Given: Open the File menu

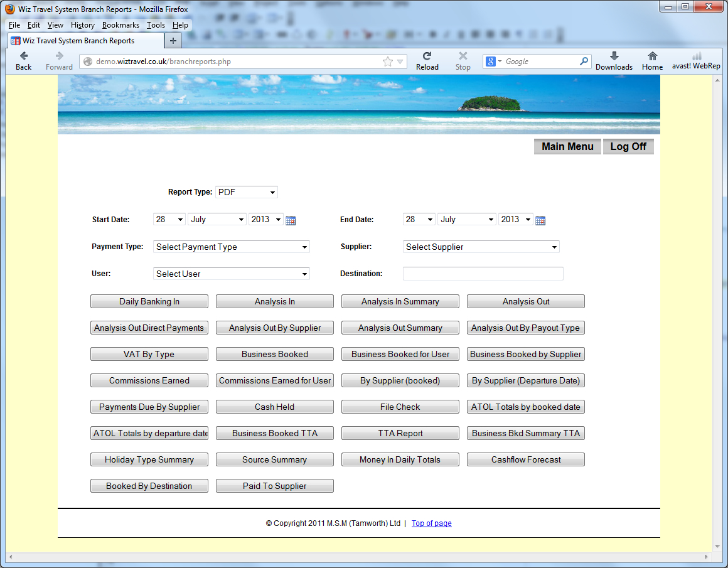Looking at the screenshot, I should click(x=14, y=25).
